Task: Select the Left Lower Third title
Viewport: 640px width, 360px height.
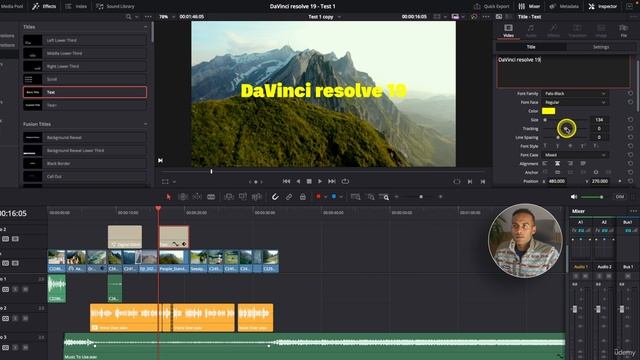Action: pyautogui.click(x=85, y=40)
